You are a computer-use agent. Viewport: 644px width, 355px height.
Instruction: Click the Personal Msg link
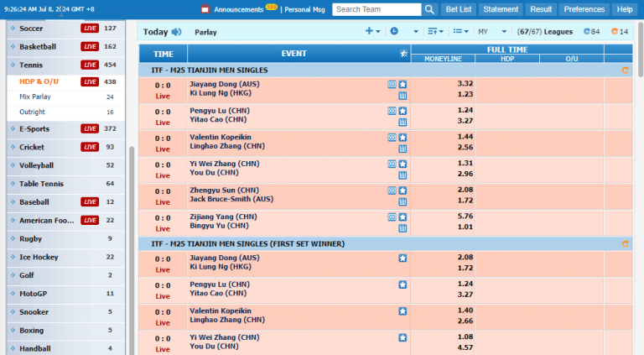tap(304, 9)
